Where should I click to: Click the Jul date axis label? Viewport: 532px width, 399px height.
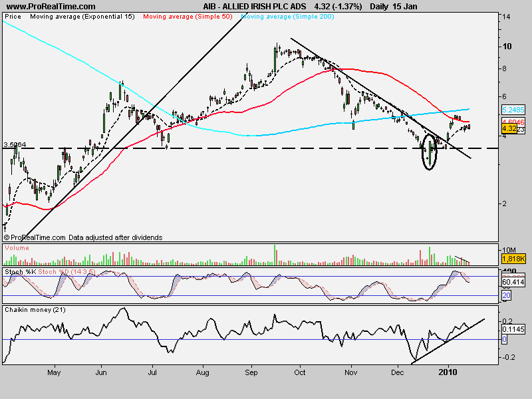[x=152, y=372]
